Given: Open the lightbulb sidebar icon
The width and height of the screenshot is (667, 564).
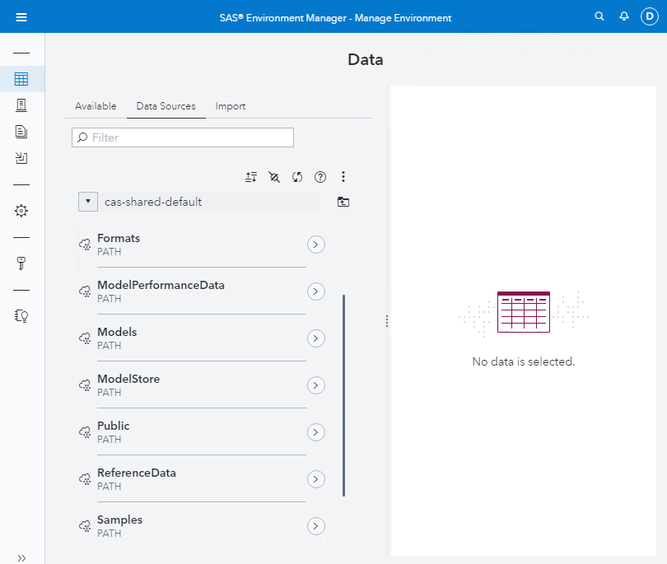Looking at the screenshot, I should click(x=21, y=316).
